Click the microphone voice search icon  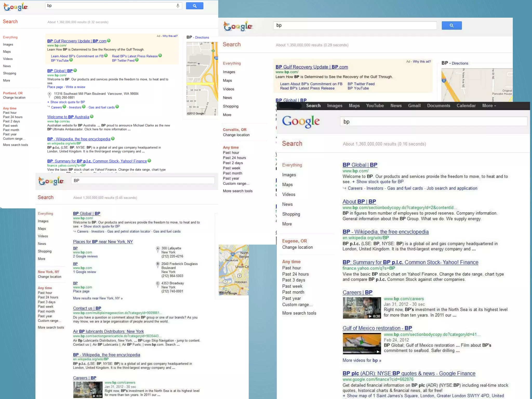[178, 6]
